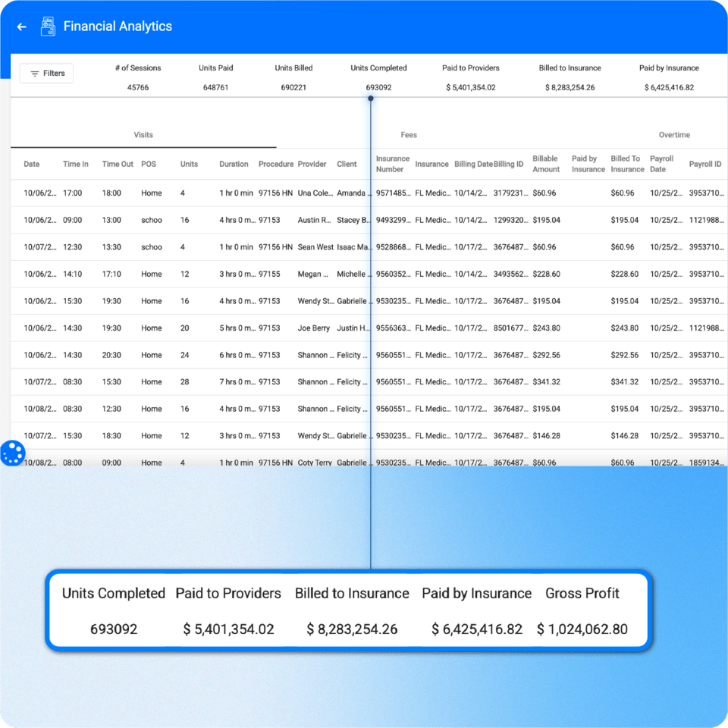Click the Paid by Insurance summary amount

[x=669, y=86]
